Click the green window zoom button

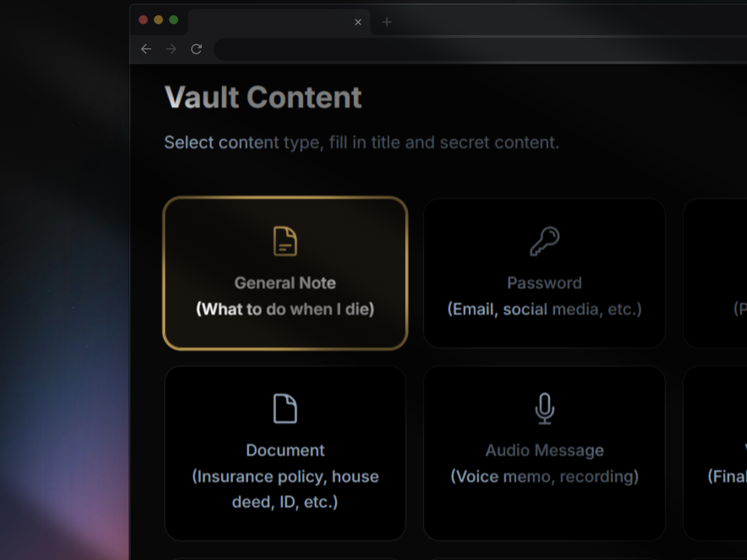pyautogui.click(x=174, y=20)
